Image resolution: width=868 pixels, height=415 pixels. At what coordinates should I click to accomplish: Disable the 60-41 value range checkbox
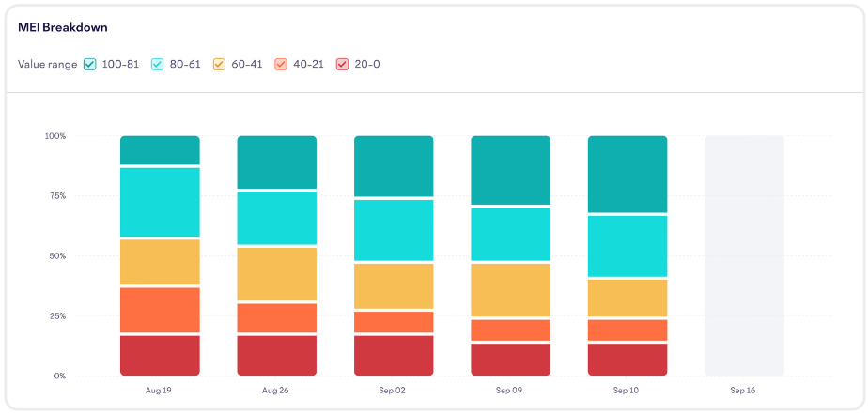click(219, 64)
